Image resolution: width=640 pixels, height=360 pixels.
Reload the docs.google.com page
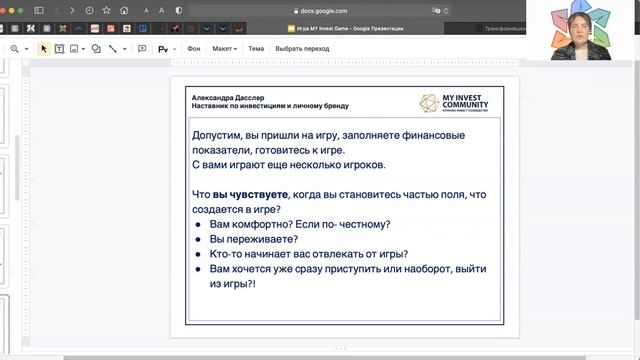(446, 11)
